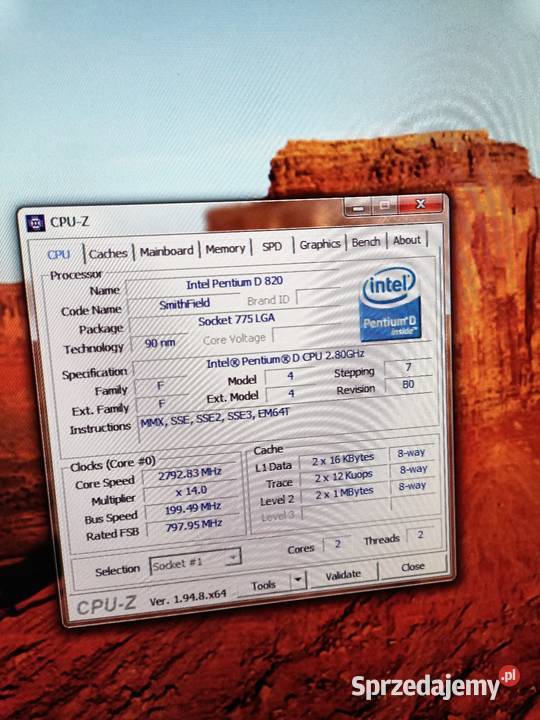This screenshot has width=540, height=720.
Task: Click the Stepping value 7
Action: [x=408, y=367]
